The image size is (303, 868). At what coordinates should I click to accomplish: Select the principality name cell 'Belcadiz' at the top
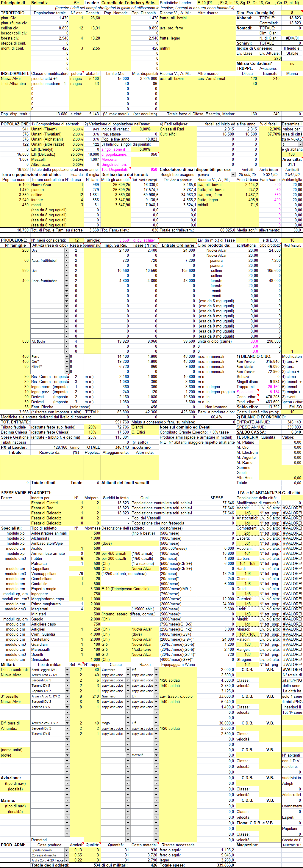pos(50,3)
